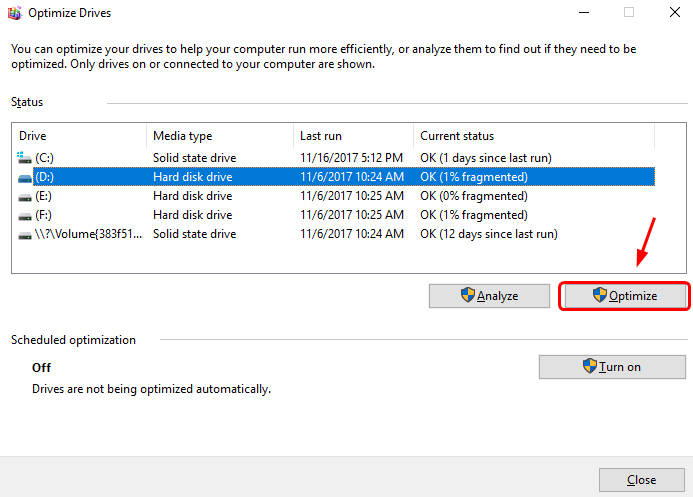
Task: Turn on scheduled optimization
Action: (x=612, y=367)
